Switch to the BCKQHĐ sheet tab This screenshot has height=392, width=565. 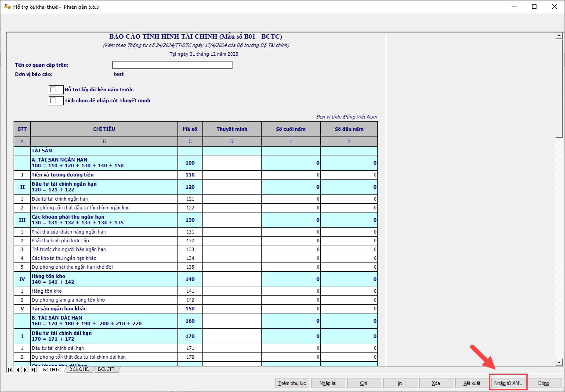pos(80,370)
